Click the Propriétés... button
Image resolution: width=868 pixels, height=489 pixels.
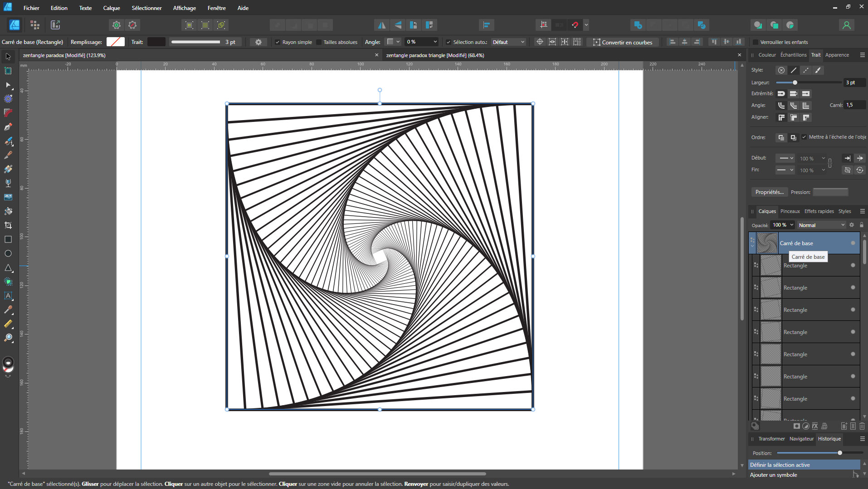coord(769,192)
